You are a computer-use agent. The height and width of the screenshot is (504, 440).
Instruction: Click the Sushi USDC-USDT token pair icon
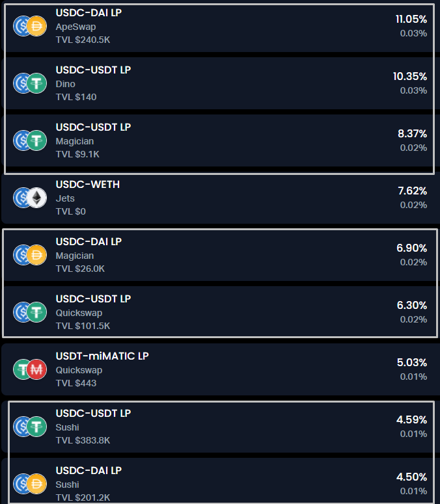(30, 427)
